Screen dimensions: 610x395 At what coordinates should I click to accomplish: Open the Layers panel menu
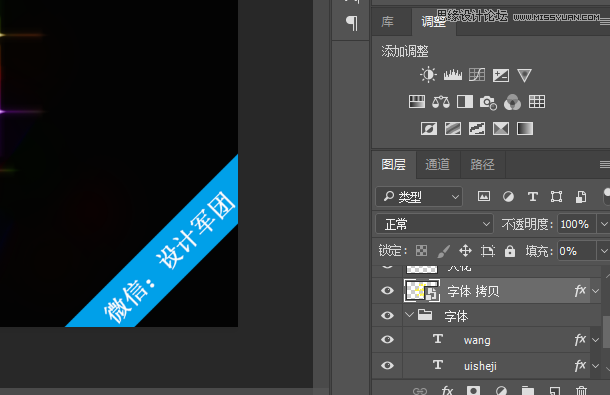(605, 165)
